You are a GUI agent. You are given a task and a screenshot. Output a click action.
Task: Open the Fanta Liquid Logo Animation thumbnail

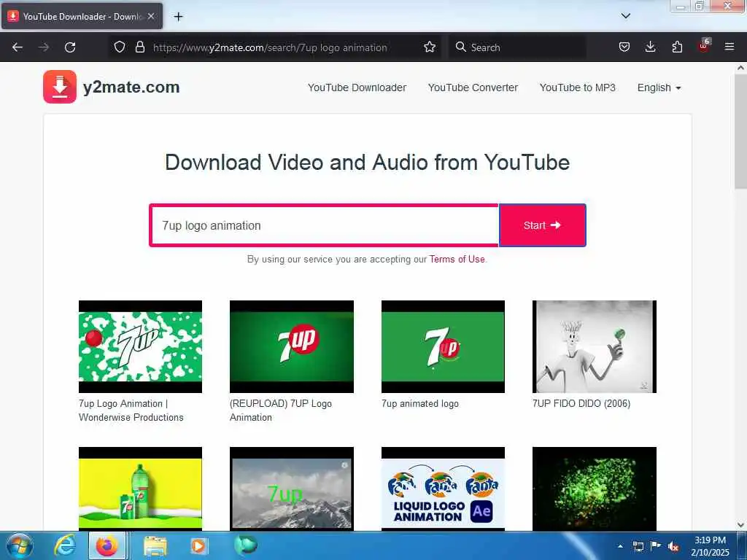(443, 489)
